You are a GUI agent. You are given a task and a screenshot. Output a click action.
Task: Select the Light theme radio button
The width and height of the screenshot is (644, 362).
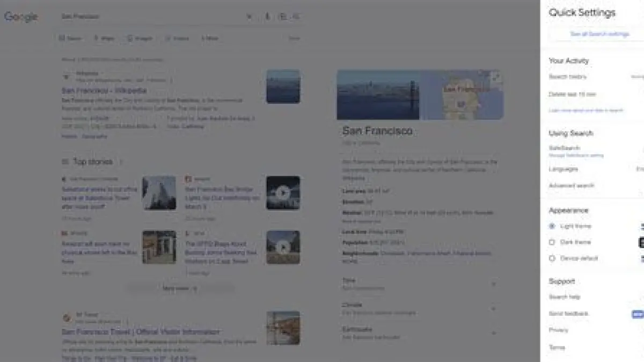[552, 226]
